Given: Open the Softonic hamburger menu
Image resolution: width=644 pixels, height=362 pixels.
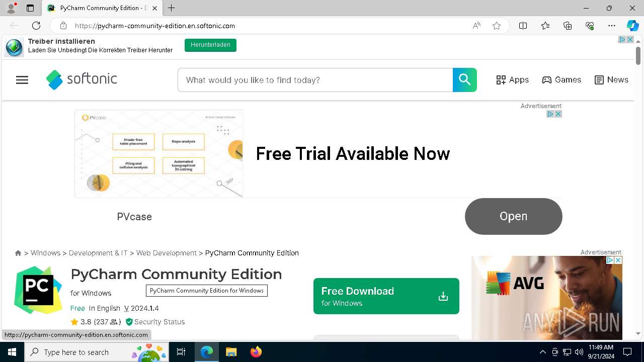Looking at the screenshot, I should pos(22,80).
